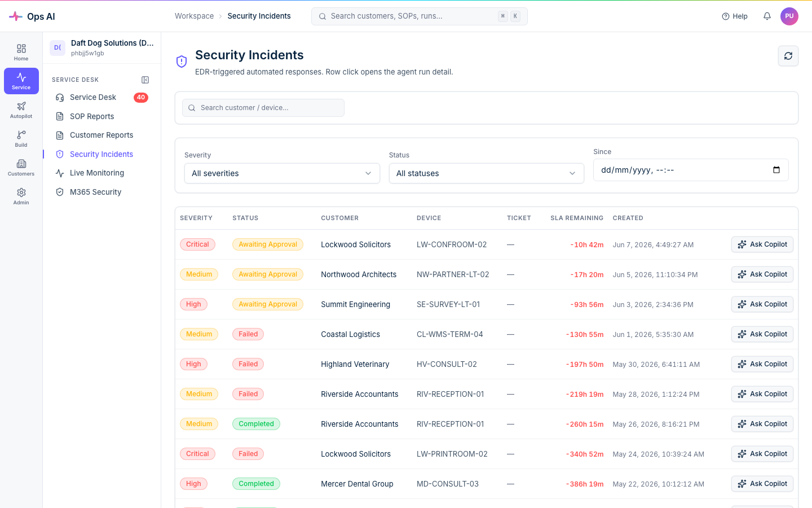Collapse the Service Desk sidebar panel
812x508 pixels.
[x=145, y=80]
